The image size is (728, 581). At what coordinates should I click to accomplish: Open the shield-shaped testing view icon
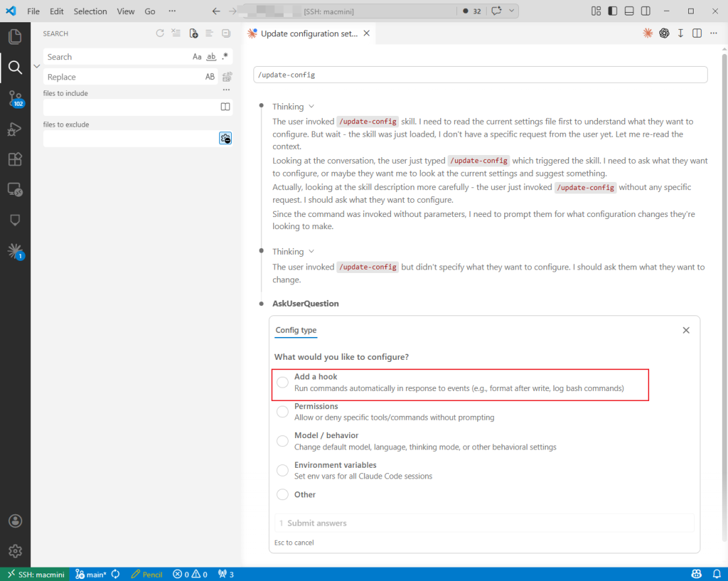[x=15, y=220]
